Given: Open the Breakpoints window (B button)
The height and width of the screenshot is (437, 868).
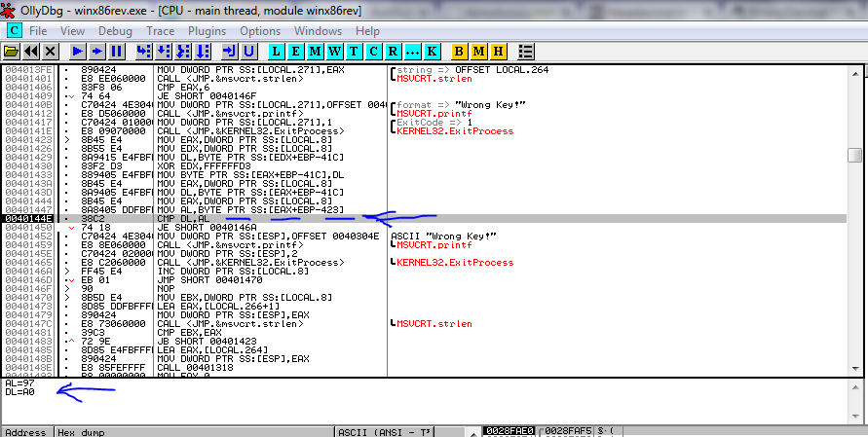Looking at the screenshot, I should coord(459,52).
